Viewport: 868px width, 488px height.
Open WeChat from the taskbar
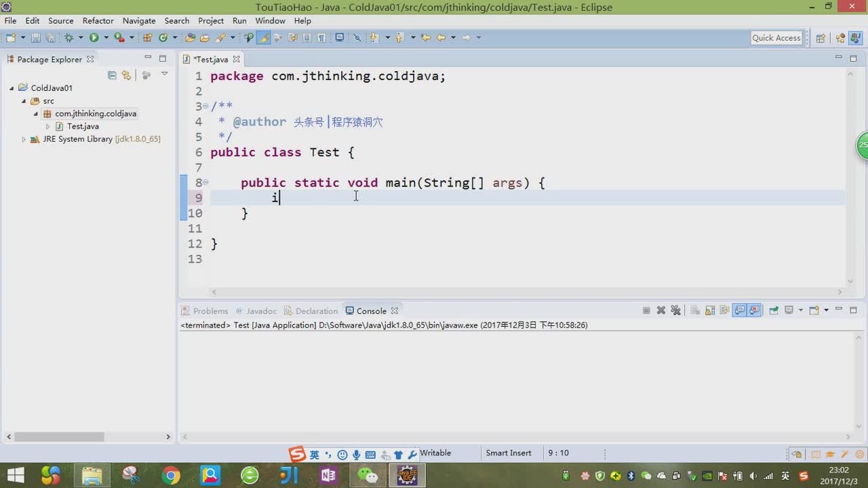368,475
